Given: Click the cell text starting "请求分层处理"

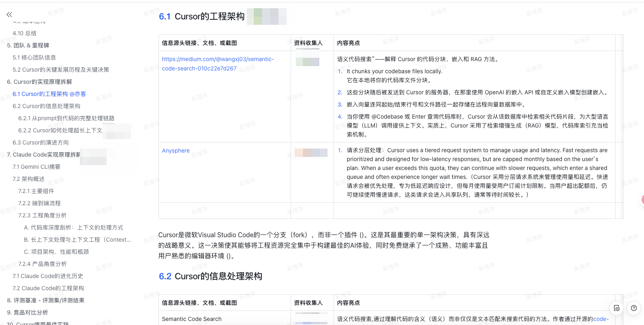Looking at the screenshot, I should (x=477, y=172).
